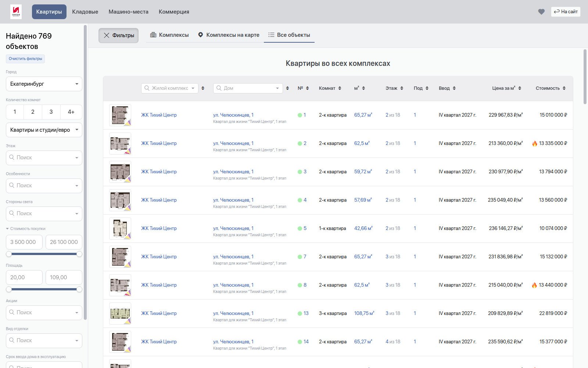Screen dimensions: 588x368
Task: Click green status dot of apartment 13
Action: pyautogui.click(x=300, y=314)
